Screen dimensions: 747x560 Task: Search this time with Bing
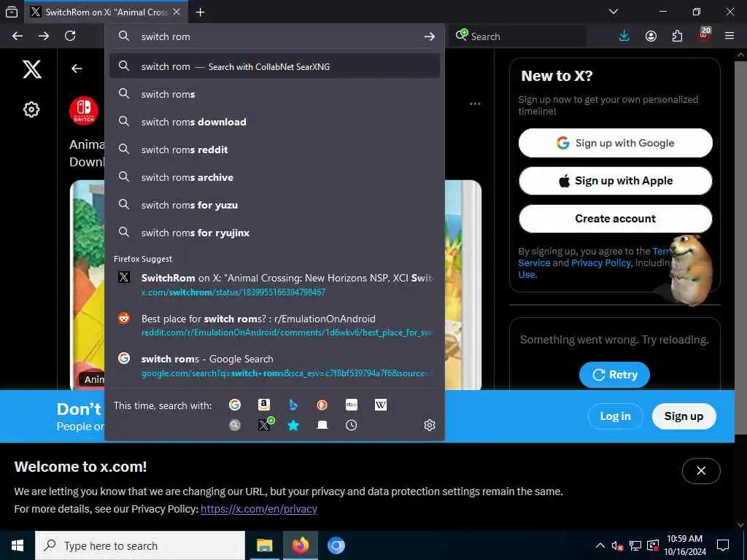click(293, 405)
